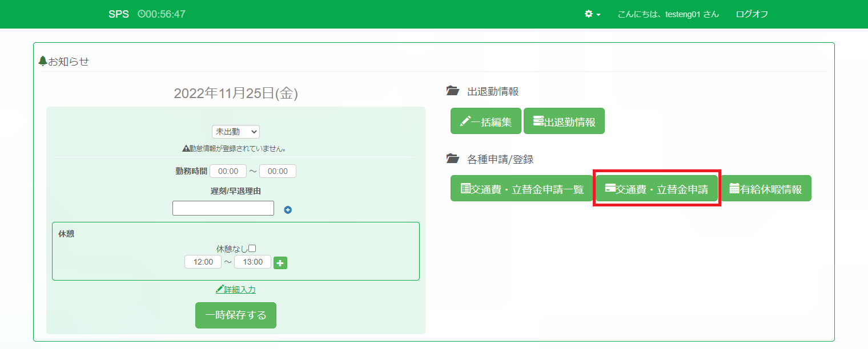Click the 詳細入力 link
The width and height of the screenshot is (868, 349).
click(235, 290)
